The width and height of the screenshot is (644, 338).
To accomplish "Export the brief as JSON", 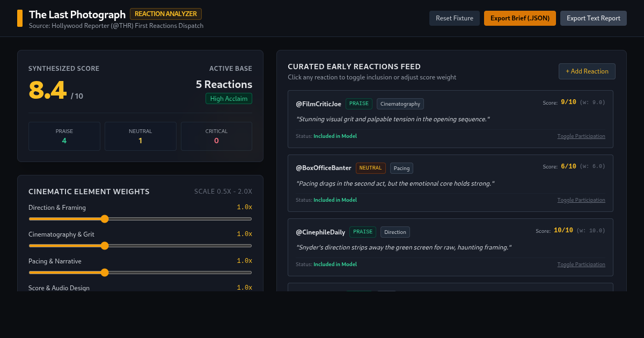I will coord(520,18).
